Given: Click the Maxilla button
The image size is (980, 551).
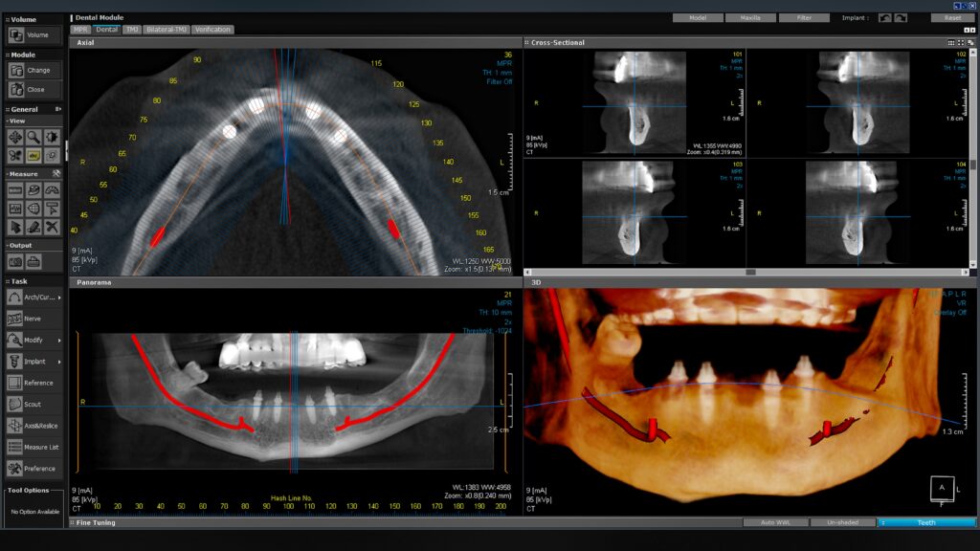Looking at the screenshot, I should pos(750,18).
